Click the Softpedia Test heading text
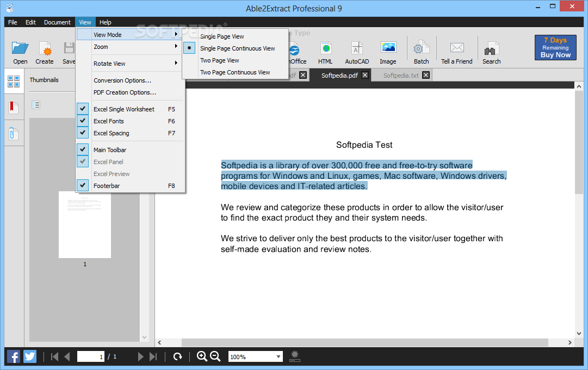This screenshot has width=588, height=370. pyautogui.click(x=364, y=145)
